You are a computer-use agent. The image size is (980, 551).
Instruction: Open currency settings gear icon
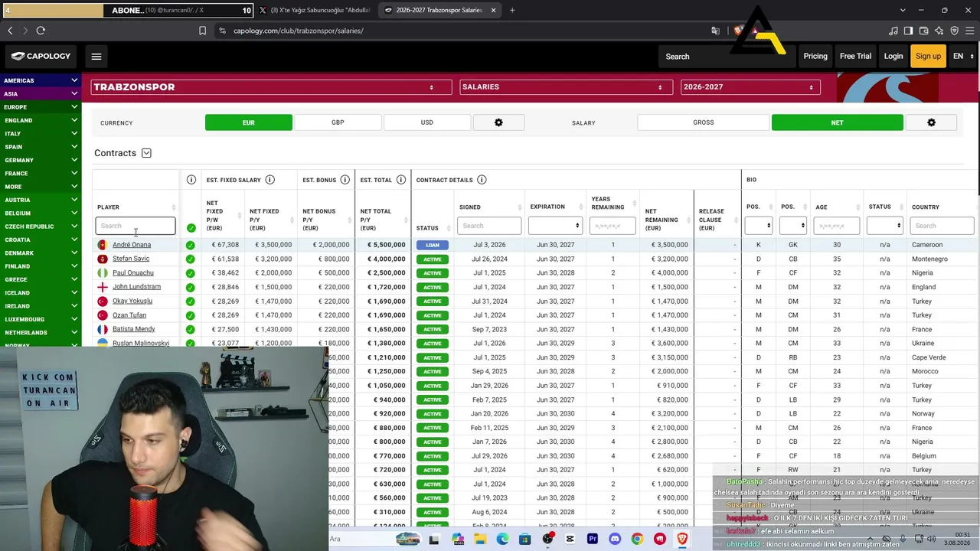point(498,122)
